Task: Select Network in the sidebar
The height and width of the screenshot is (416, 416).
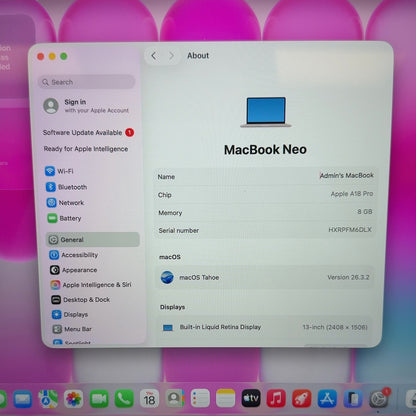Action: 65,203
